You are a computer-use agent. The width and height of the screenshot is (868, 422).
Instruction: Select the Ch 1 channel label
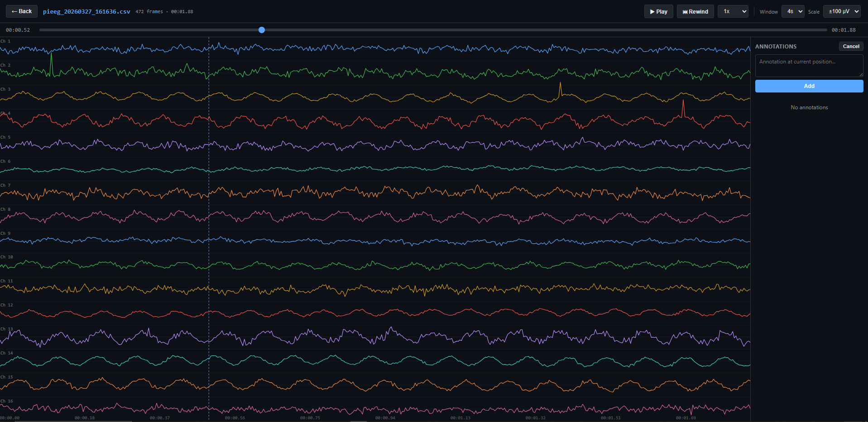(5, 41)
